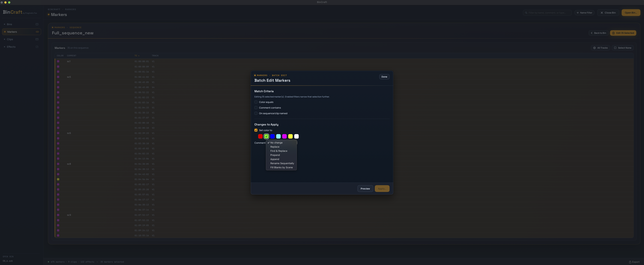
Task: Choose Replace in comment menu
Action: pos(281,147)
